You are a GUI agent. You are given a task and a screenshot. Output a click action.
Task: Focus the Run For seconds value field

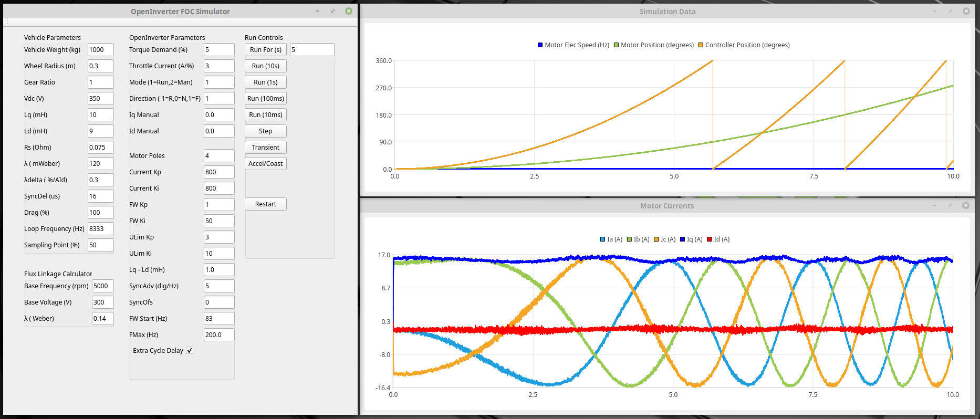(311, 49)
